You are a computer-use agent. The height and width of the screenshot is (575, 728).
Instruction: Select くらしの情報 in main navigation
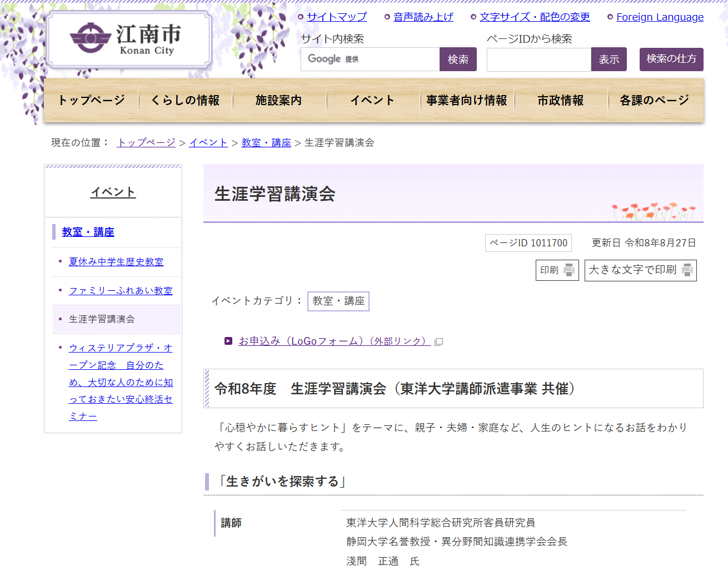point(185,100)
